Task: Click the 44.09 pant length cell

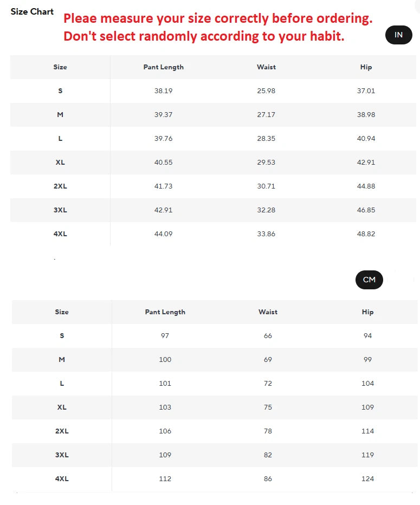Action: click(163, 234)
